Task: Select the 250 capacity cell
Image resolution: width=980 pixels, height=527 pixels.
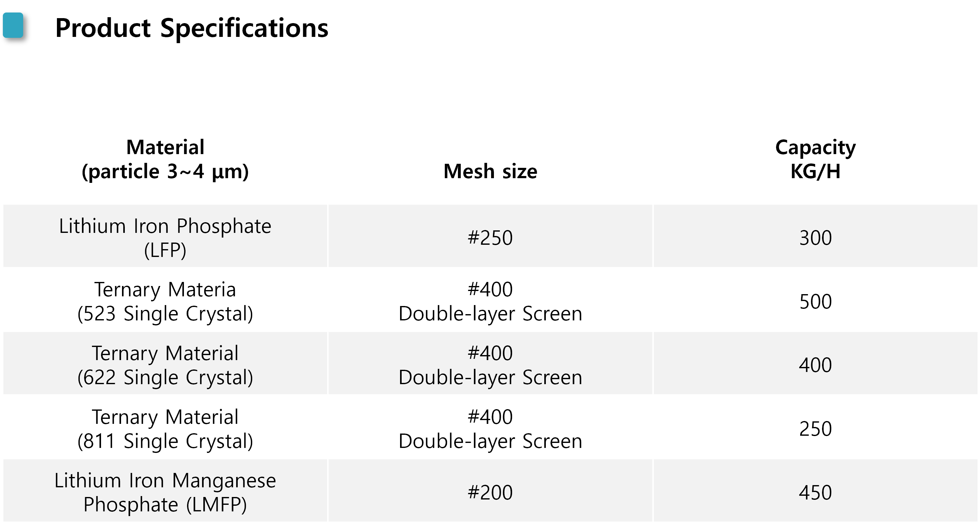Action: 815,429
